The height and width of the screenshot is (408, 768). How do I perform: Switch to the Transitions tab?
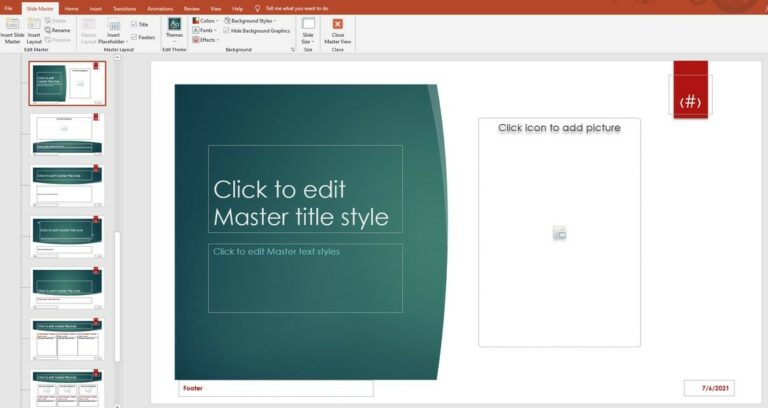click(124, 8)
